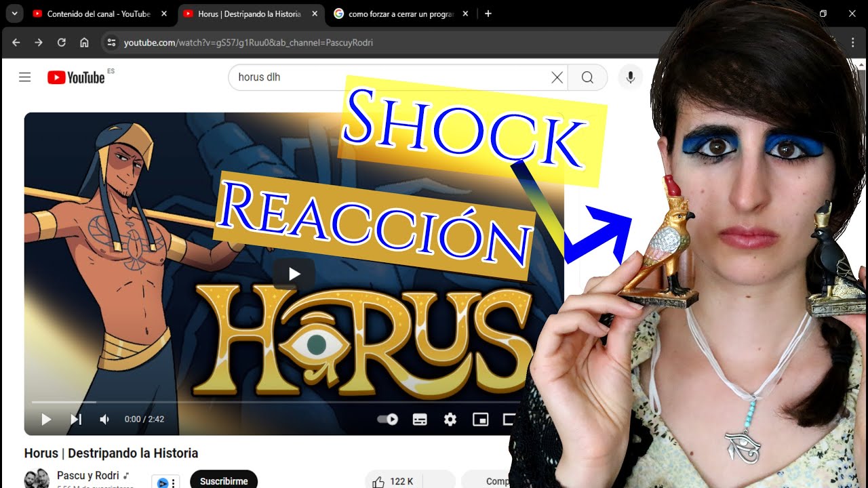Skip to the next video

click(76, 420)
